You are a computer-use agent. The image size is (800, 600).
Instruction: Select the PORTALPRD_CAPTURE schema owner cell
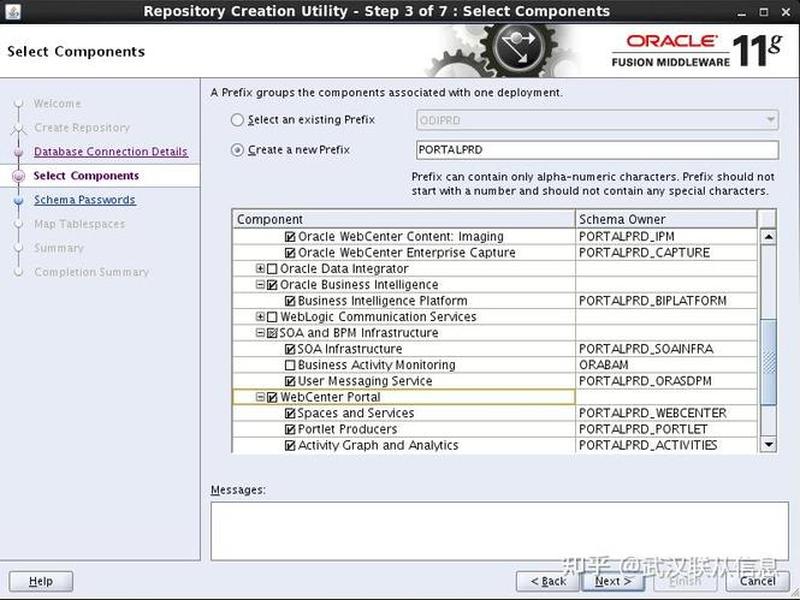[x=666, y=253]
